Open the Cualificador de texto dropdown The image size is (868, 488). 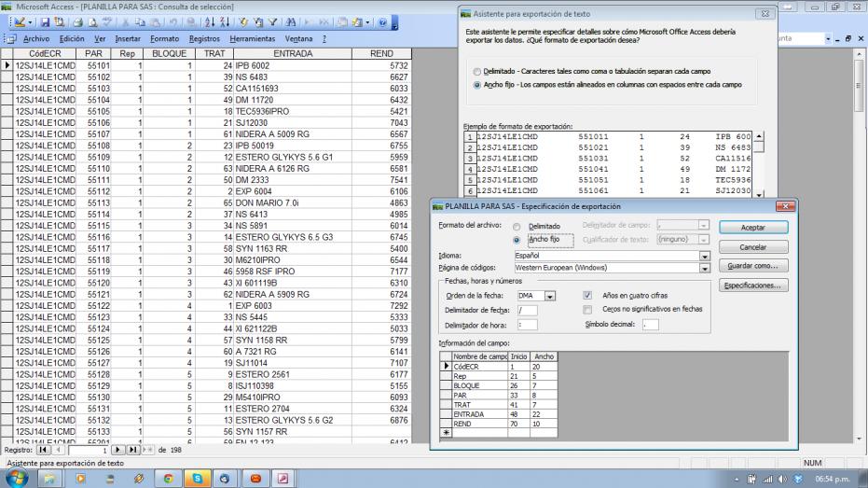[x=703, y=240]
